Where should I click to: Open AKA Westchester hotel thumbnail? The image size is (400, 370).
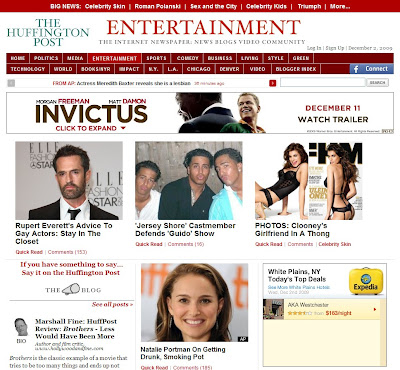pyautogui.click(x=273, y=309)
